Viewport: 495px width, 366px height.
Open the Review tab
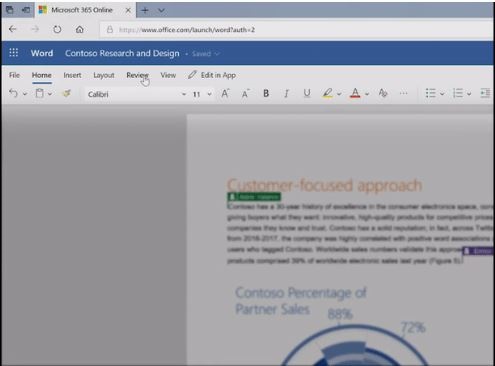[x=137, y=75]
